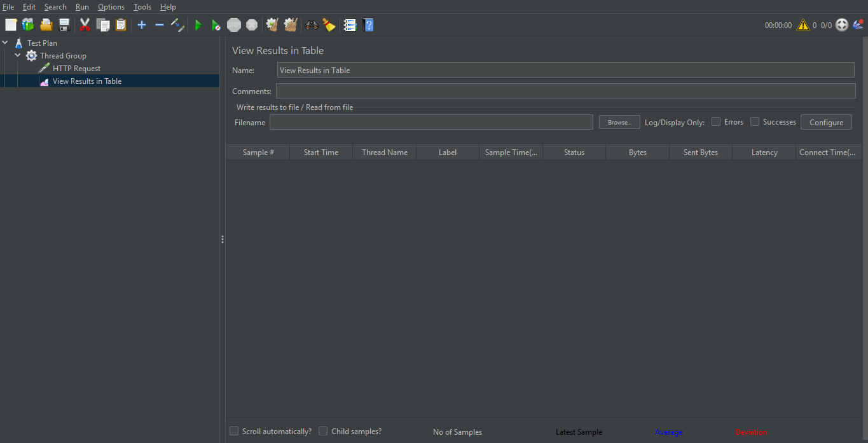Open the Search menu
868x443 pixels.
tap(55, 7)
